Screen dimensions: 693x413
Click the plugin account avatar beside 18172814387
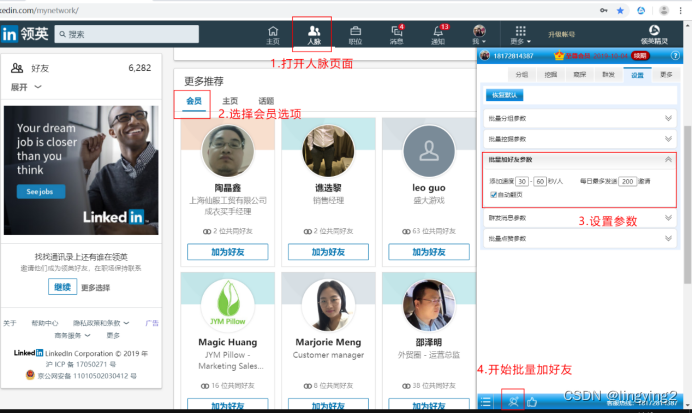click(x=485, y=55)
